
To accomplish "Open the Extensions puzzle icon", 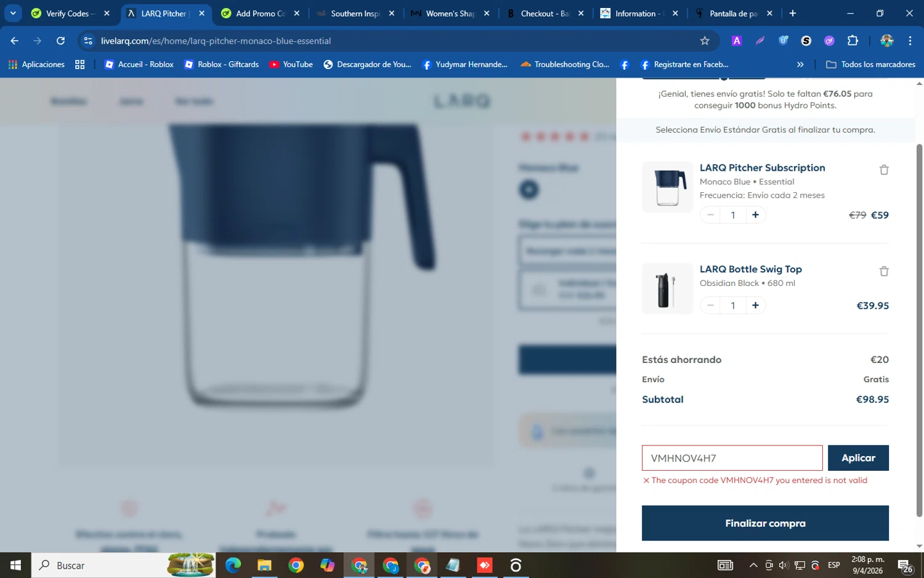I will [x=853, y=41].
